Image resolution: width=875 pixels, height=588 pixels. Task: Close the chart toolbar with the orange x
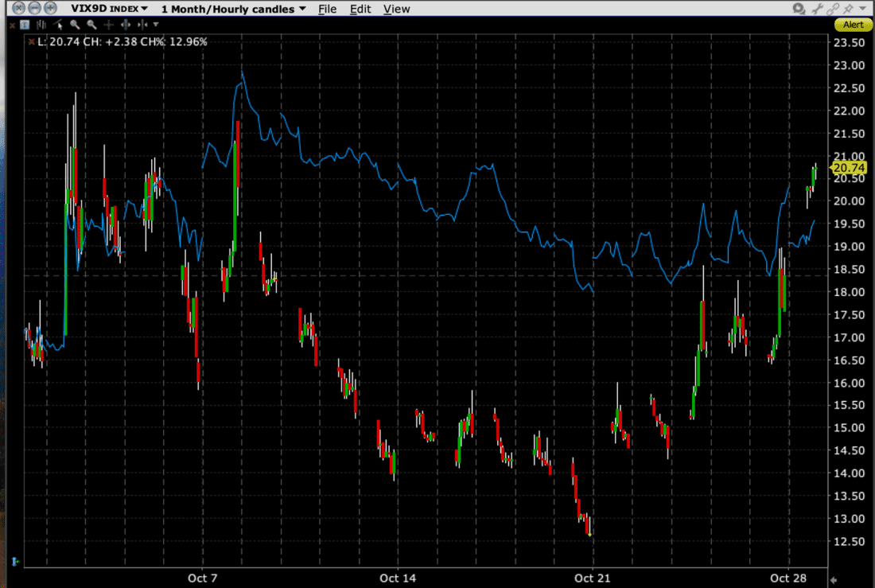12,25
